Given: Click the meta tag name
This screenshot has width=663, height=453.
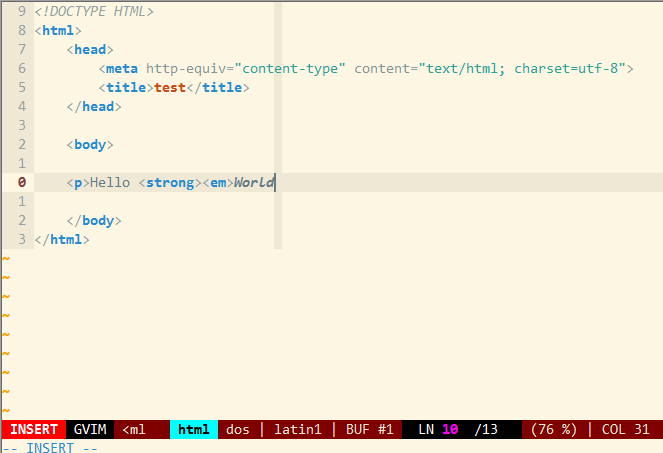Looking at the screenshot, I should (122, 68).
